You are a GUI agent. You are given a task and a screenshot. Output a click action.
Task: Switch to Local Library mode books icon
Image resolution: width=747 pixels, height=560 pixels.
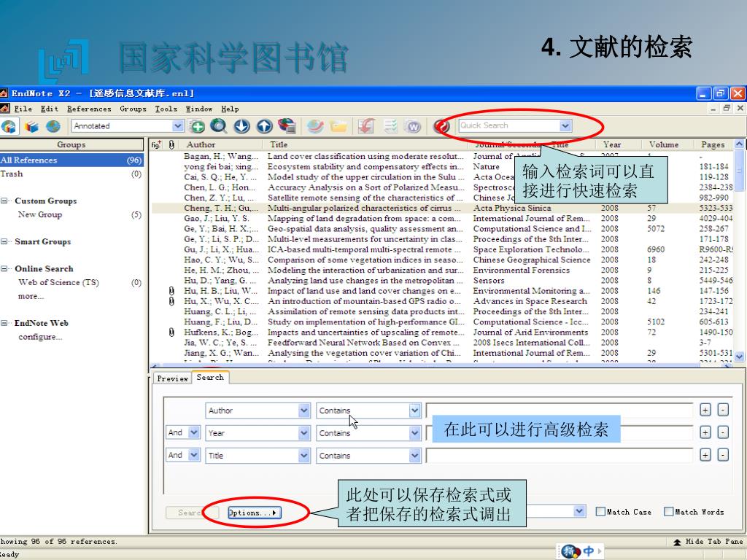[31, 126]
